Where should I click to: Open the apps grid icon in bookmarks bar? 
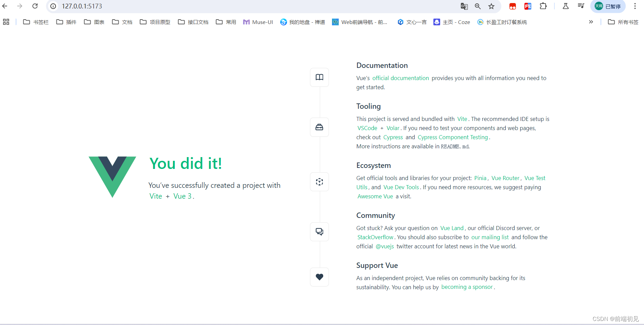pos(6,22)
